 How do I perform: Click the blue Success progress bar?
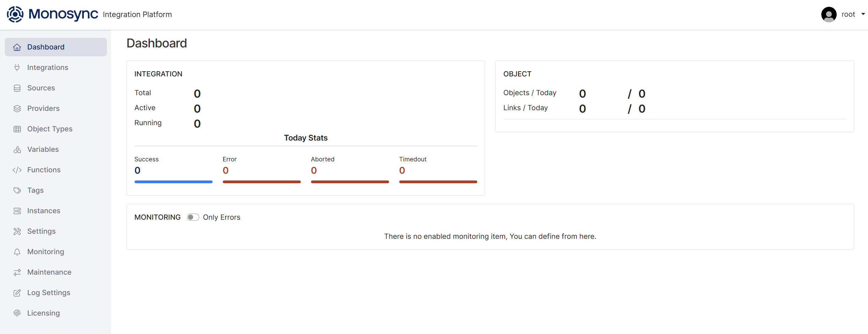coord(173,182)
